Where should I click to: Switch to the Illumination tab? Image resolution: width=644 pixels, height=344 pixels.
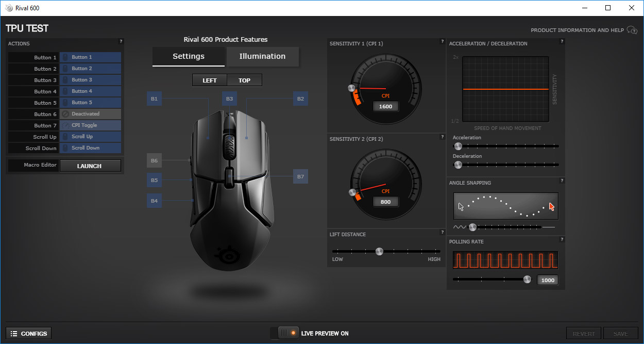tap(262, 57)
